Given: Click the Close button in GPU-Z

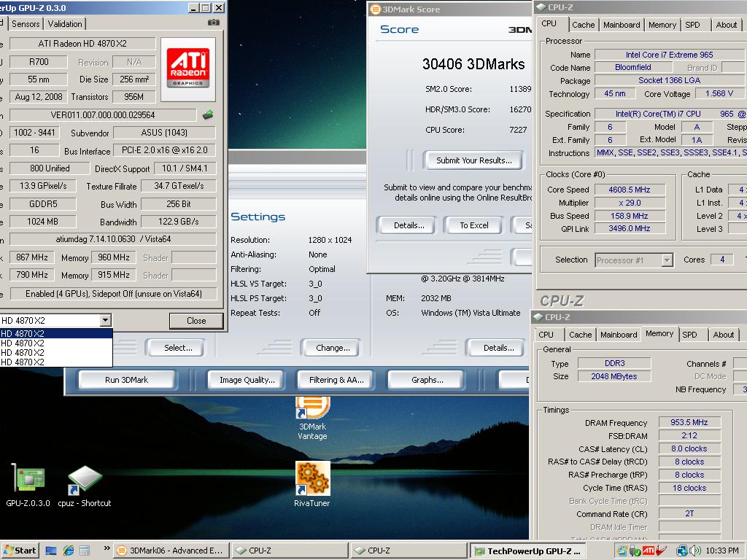Looking at the screenshot, I should [196, 321].
